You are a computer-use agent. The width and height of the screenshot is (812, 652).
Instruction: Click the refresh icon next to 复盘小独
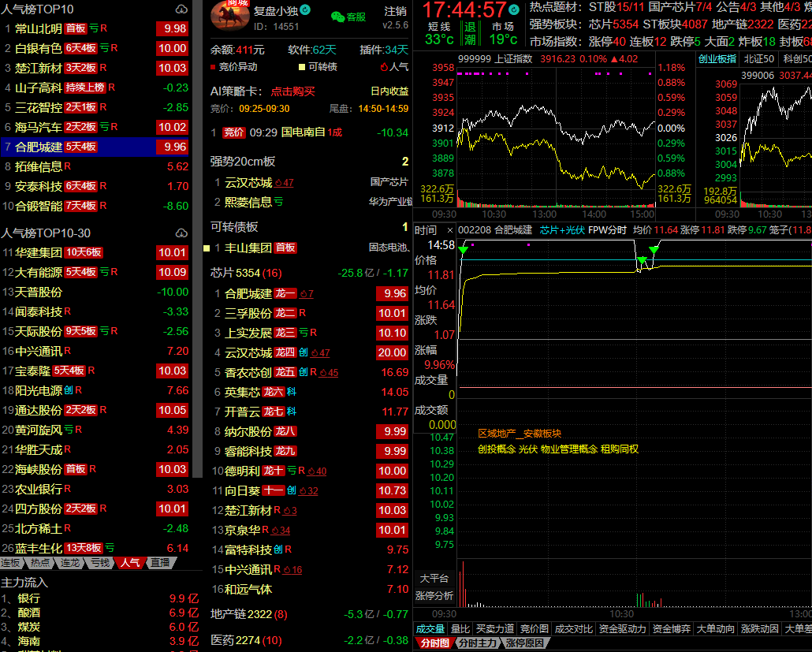305,10
